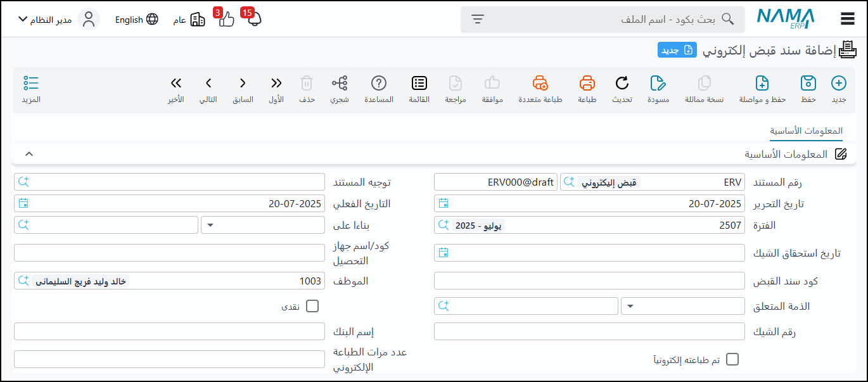The width and height of the screenshot is (868, 382).
Task: Open the notifications bell icon
Action: [x=254, y=19]
